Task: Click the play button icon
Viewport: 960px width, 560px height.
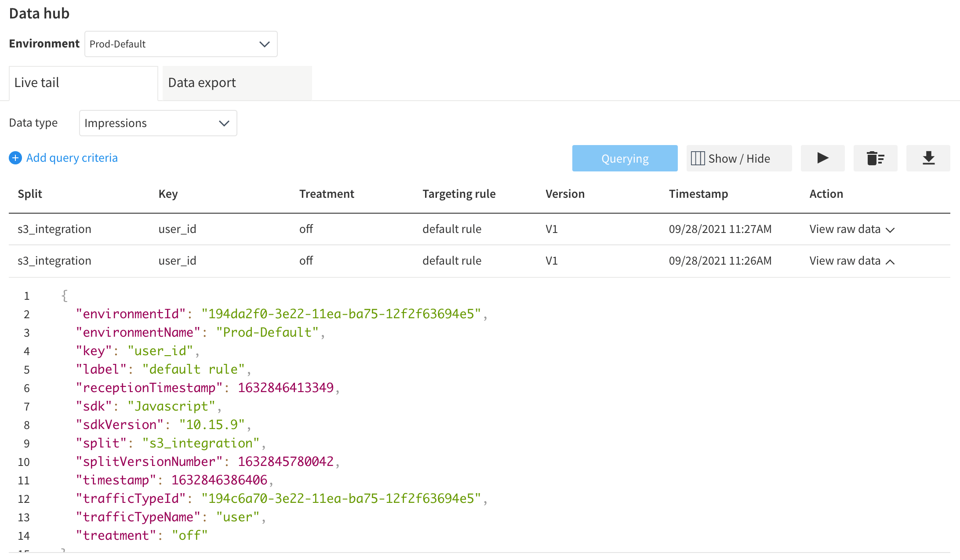Action: coord(822,158)
